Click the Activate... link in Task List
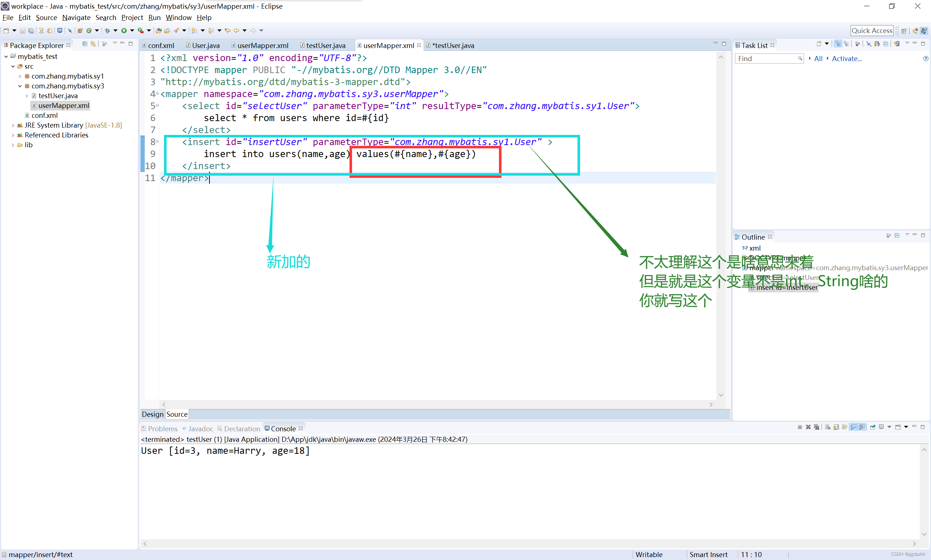This screenshot has height=560, width=931. pyautogui.click(x=847, y=59)
